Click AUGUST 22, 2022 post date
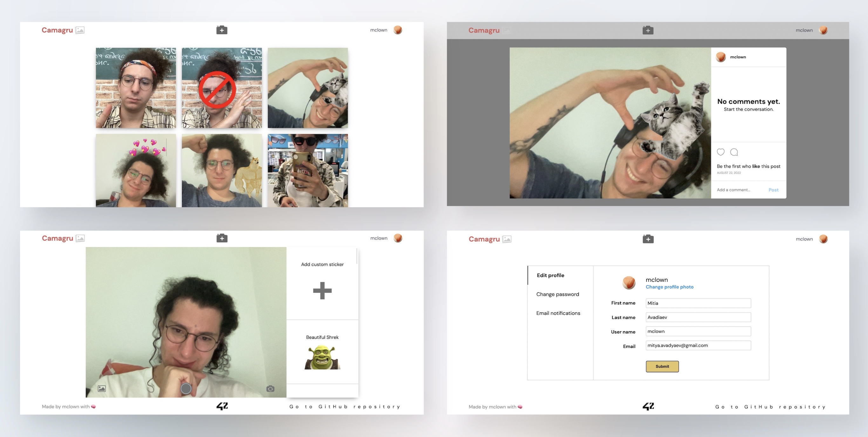Screen dimensions: 868x437 click(x=728, y=173)
